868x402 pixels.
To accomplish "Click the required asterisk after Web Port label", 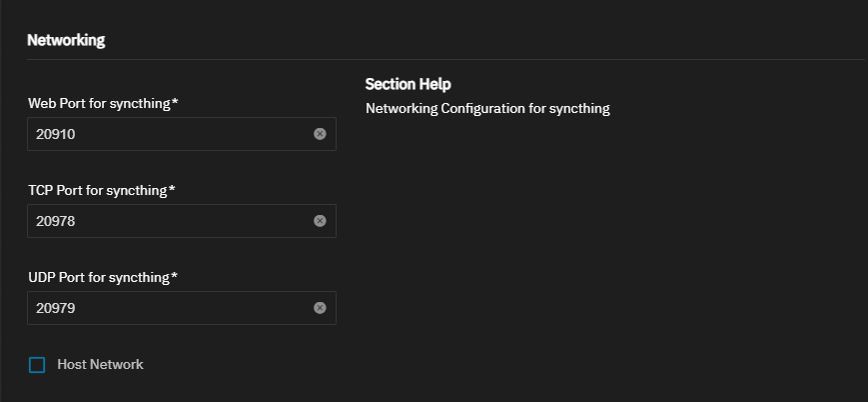I will tap(175, 102).
